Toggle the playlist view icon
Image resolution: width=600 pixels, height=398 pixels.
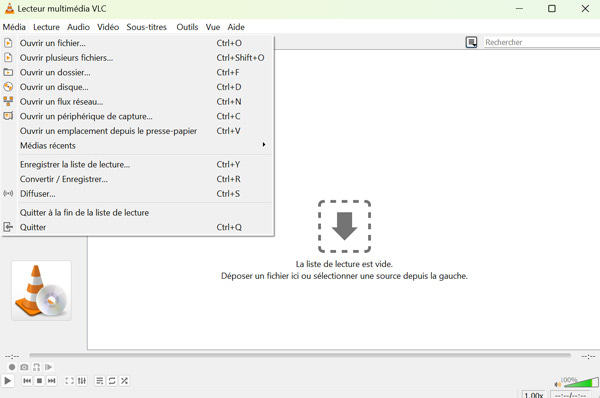click(99, 381)
